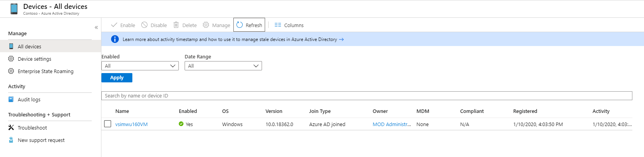Open Device settings page

click(x=34, y=59)
